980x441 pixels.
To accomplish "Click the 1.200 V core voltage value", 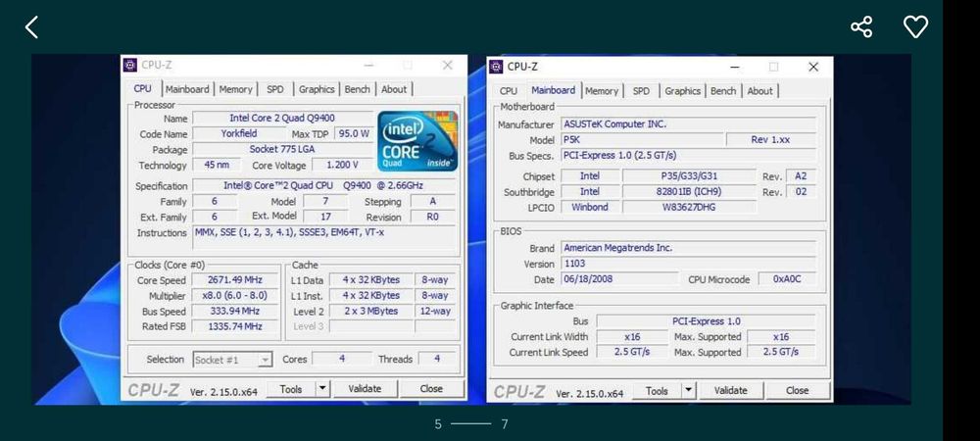I will [x=342, y=165].
